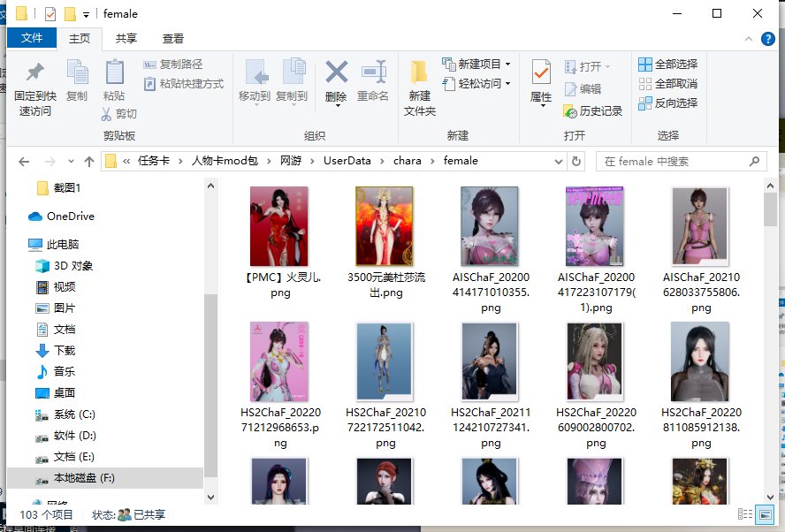
Task: Collapse the ribbon with the chevron
Action: 749,39
